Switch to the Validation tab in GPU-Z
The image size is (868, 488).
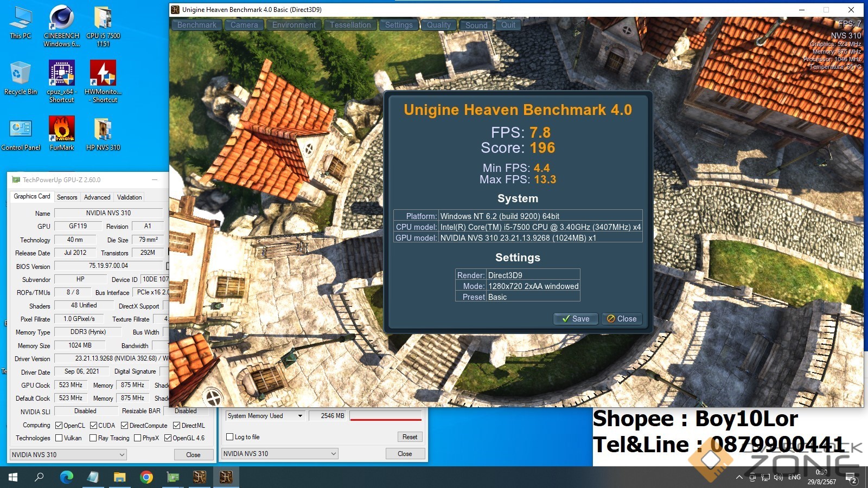pyautogui.click(x=129, y=197)
